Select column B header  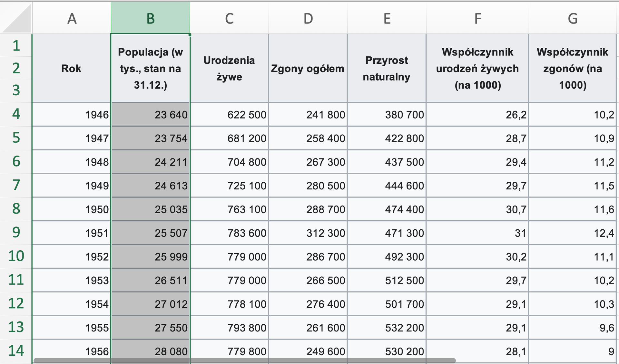(151, 18)
